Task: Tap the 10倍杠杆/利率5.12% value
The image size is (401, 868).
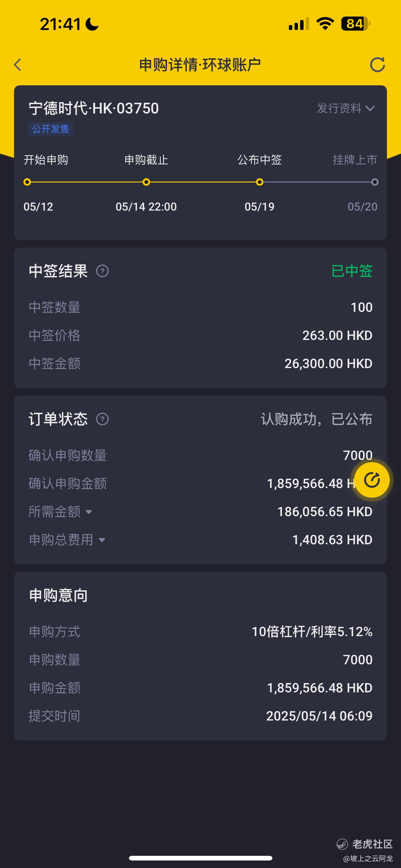Action: click(x=312, y=631)
